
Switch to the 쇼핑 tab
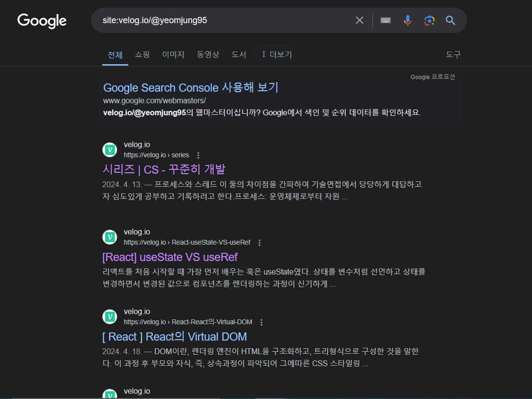(x=142, y=55)
